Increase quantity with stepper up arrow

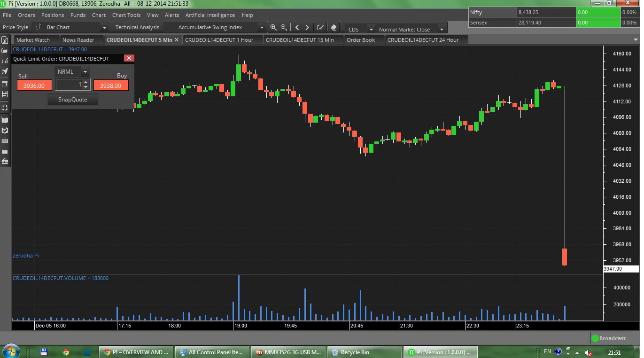click(86, 83)
